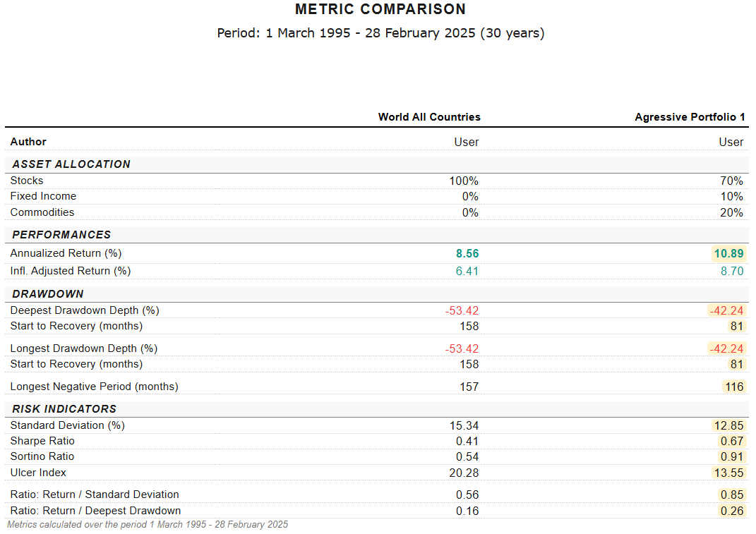Click the Longest Negative Period (months) label
This screenshot has height=534, width=756.
coord(94,387)
